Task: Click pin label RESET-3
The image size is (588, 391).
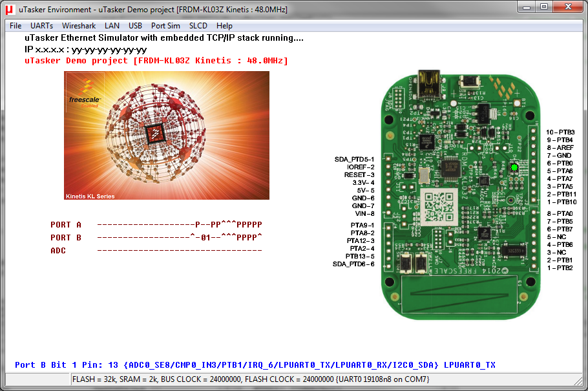Action: (359, 175)
